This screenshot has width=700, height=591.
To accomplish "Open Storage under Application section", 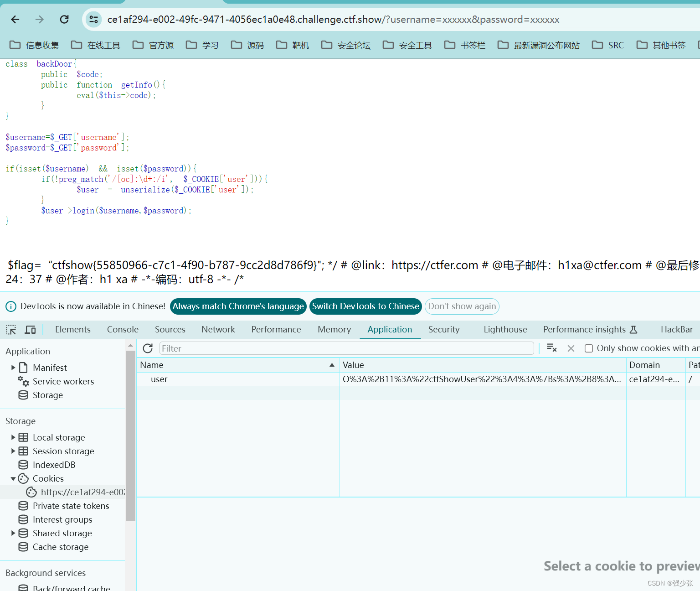I will tap(47, 395).
